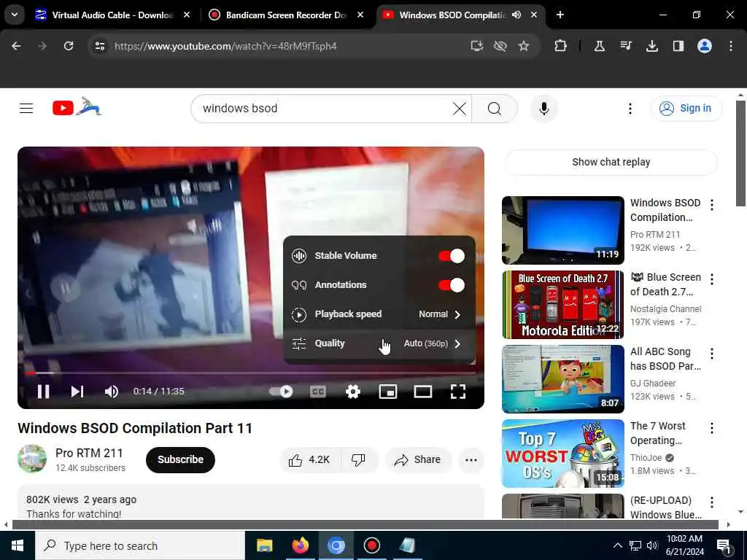747x560 pixels.
Task: Open Pro RTM 211 channel avatar
Action: [32, 459]
